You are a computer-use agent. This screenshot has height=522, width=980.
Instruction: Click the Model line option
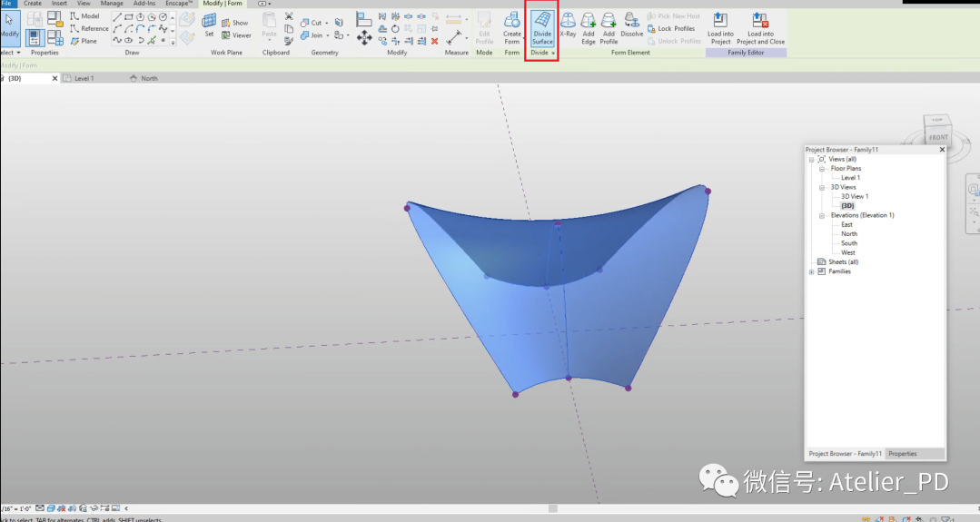84,16
